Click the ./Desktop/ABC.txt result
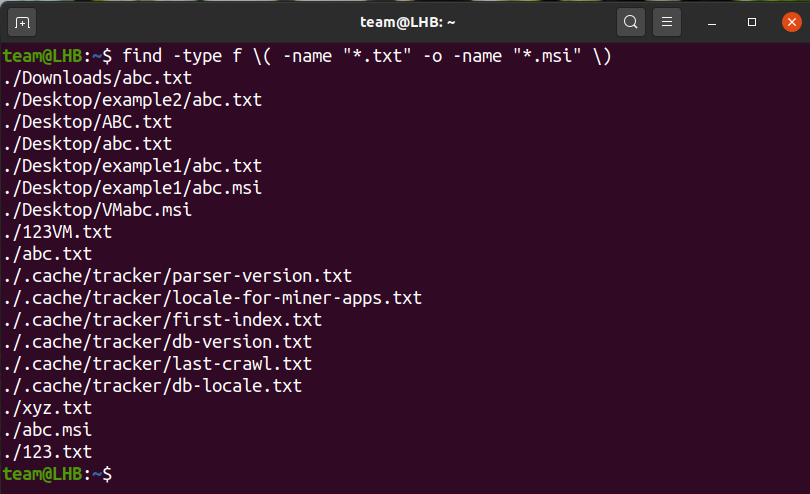The height and width of the screenshot is (494, 810). point(87,121)
